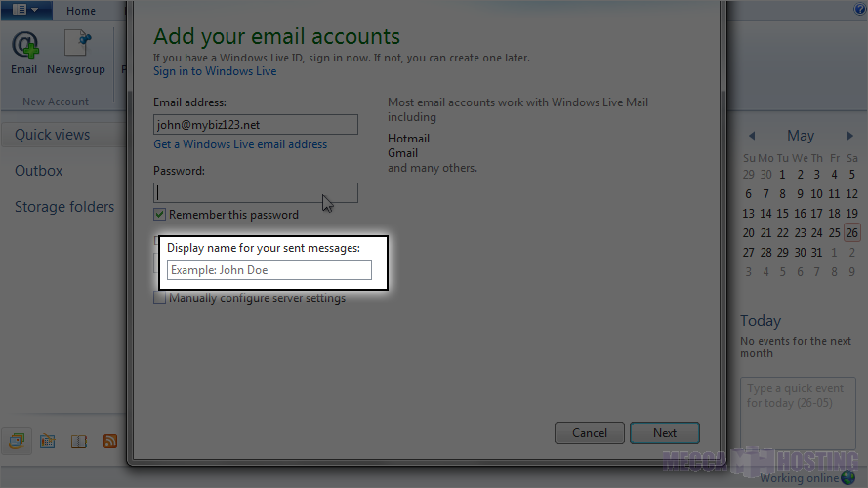Click the display name input field
Image resolution: width=868 pixels, height=488 pixels.
(x=269, y=270)
